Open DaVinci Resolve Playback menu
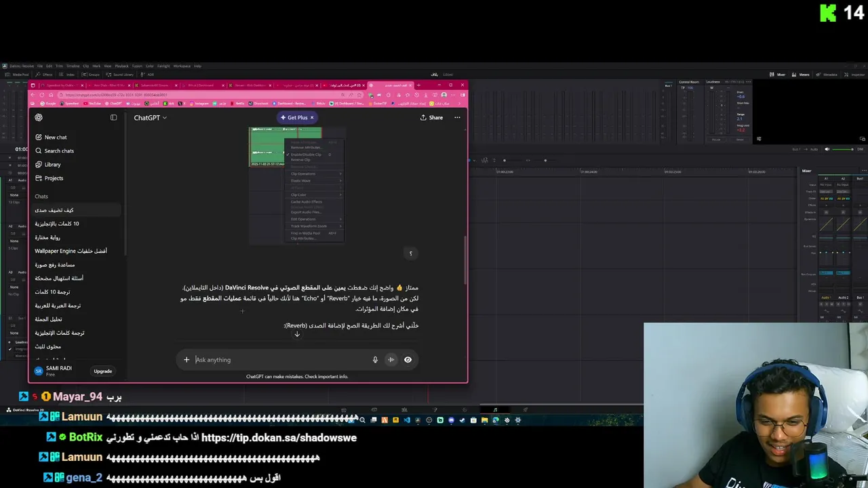Viewport: 868px width, 488px height. coord(121,66)
